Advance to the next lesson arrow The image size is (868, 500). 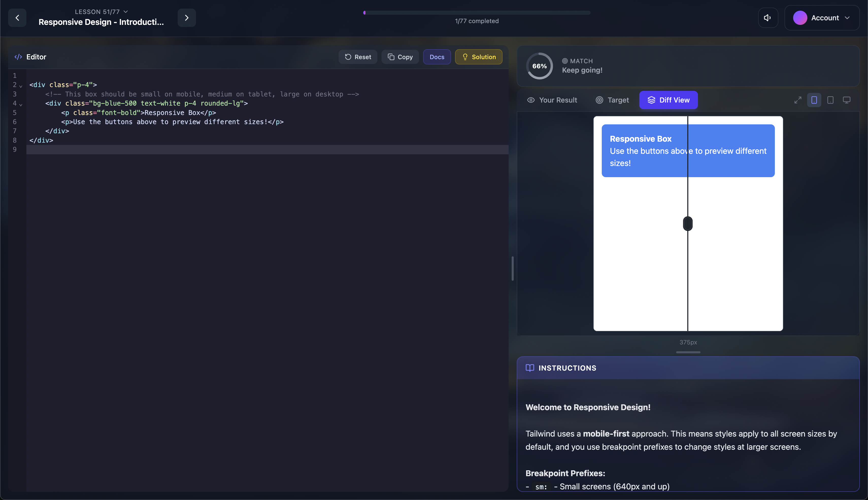pos(187,17)
